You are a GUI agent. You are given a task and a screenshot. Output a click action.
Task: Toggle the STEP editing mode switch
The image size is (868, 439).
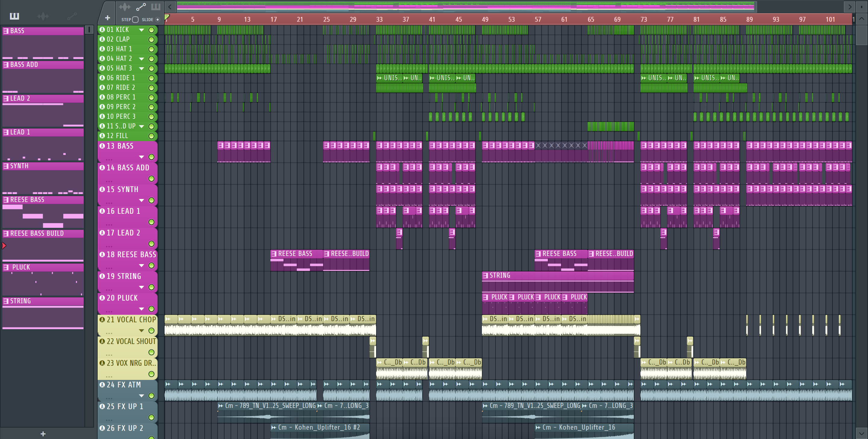click(x=135, y=20)
